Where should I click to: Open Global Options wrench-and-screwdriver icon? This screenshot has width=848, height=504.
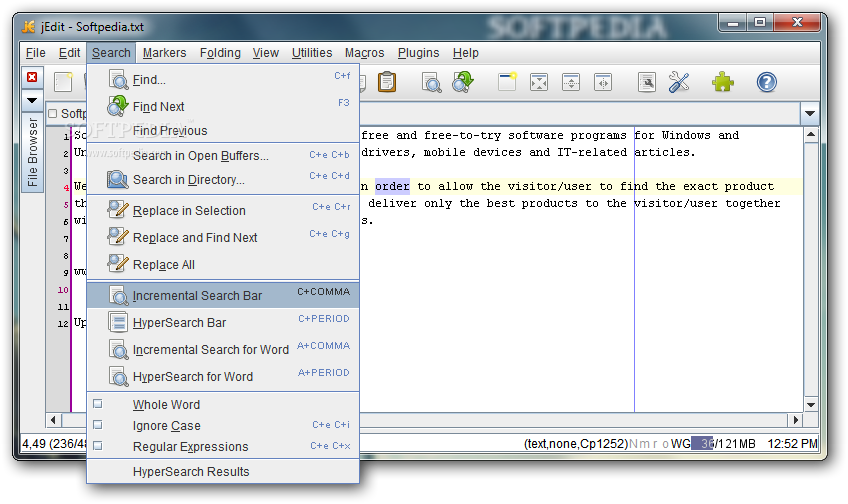pyautogui.click(x=679, y=82)
